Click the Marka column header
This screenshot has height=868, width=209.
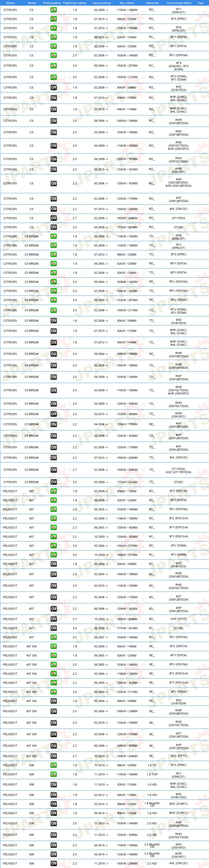(10, 3)
